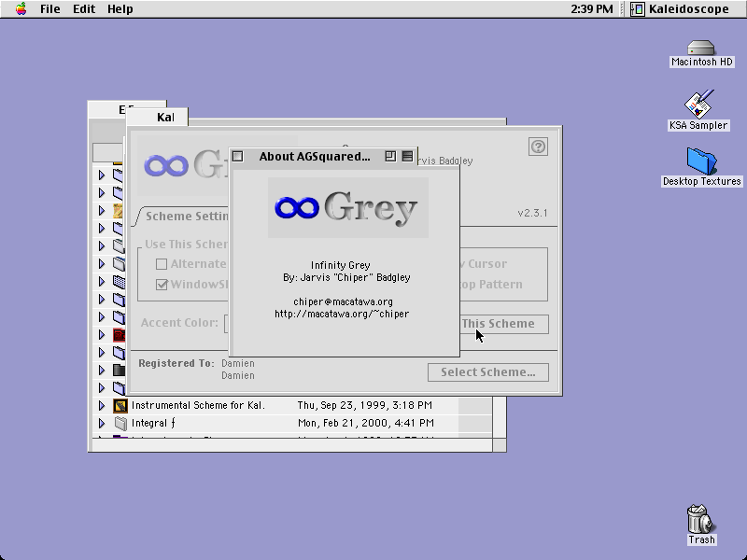Click the windowshade icon in About AGSquared titlebar
747x560 pixels.
coord(407,156)
